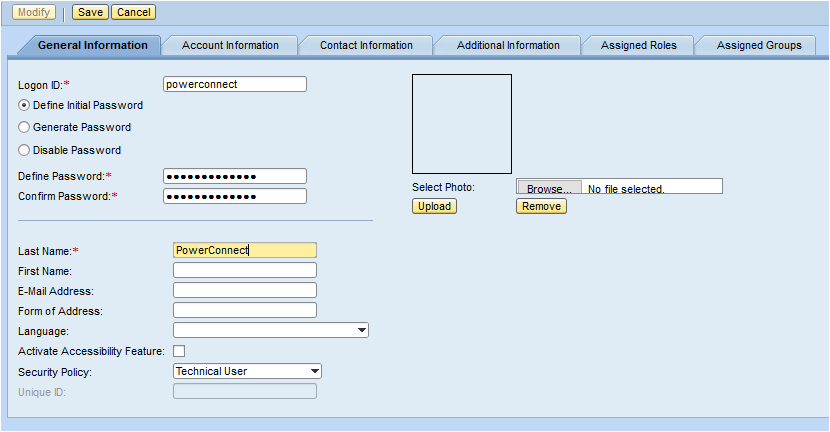Upload the selected photo
Viewport: 830px width, 432px height.
[x=434, y=206]
